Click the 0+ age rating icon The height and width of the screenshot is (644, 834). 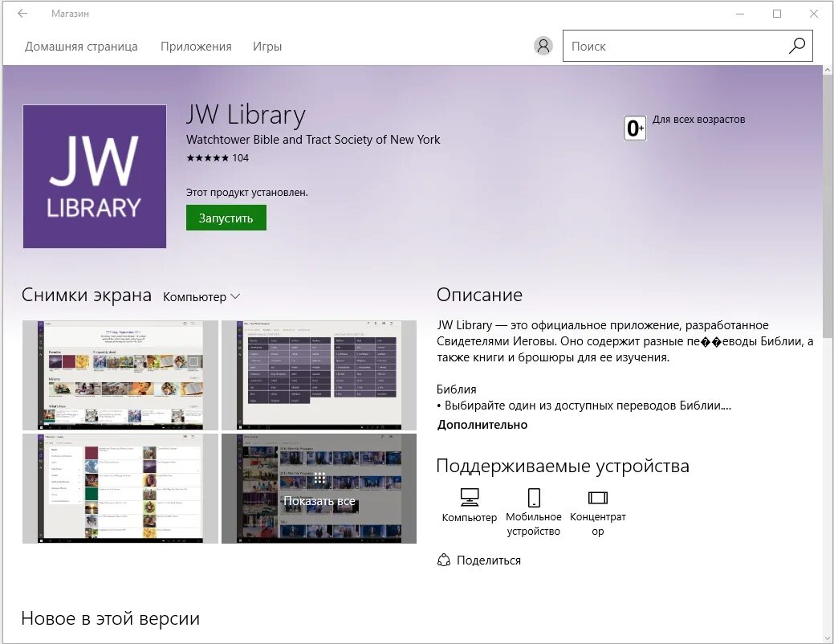click(634, 128)
